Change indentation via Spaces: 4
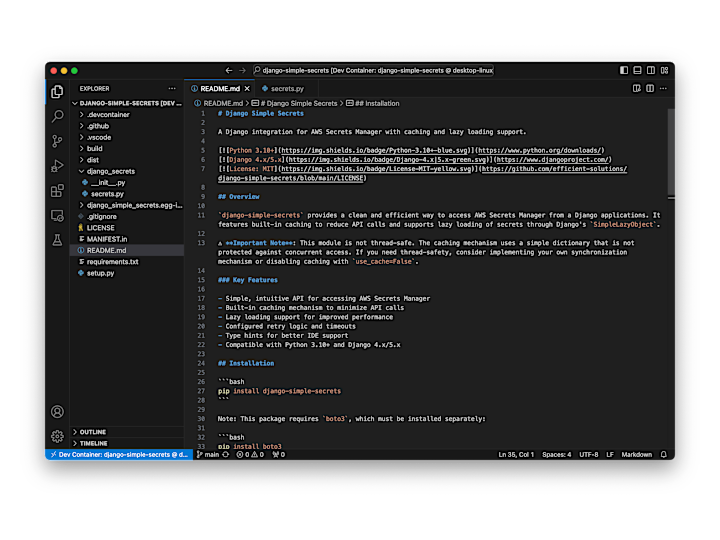 557,455
